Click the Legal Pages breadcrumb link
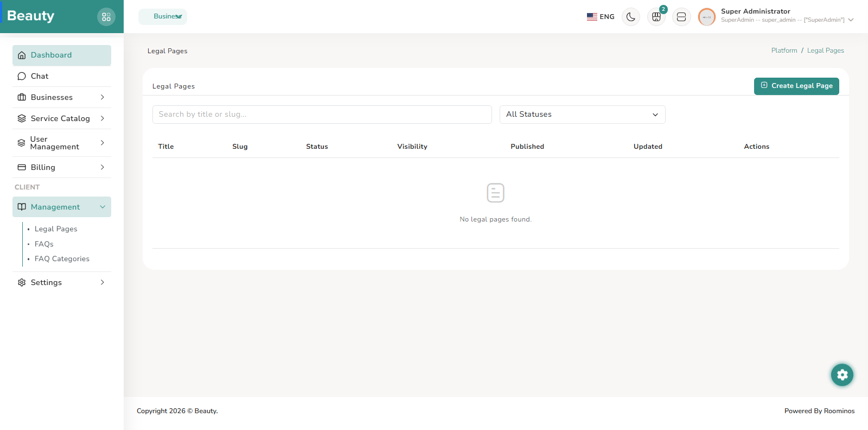Screen dimensions: 868x430 [825, 50]
